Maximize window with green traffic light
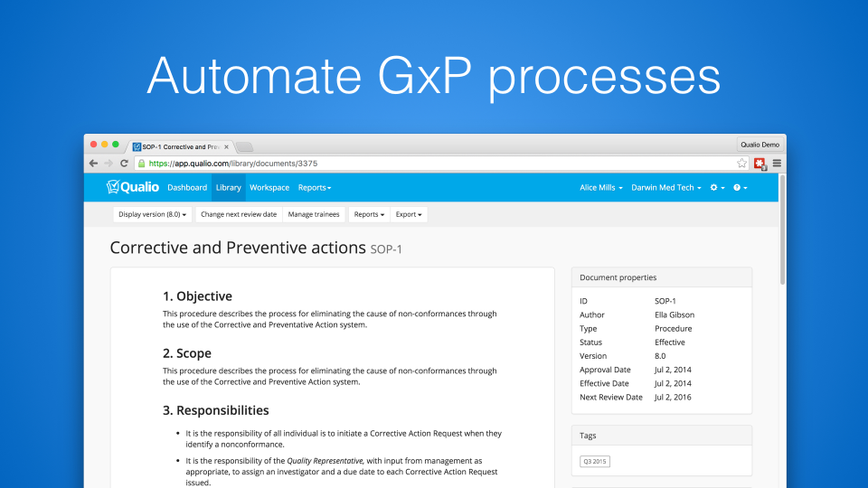868x488 pixels. click(x=116, y=145)
